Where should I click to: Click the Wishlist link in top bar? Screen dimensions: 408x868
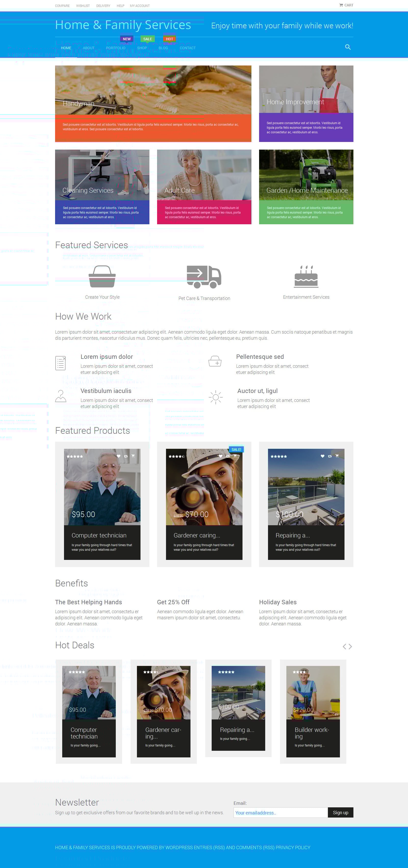[83, 6]
